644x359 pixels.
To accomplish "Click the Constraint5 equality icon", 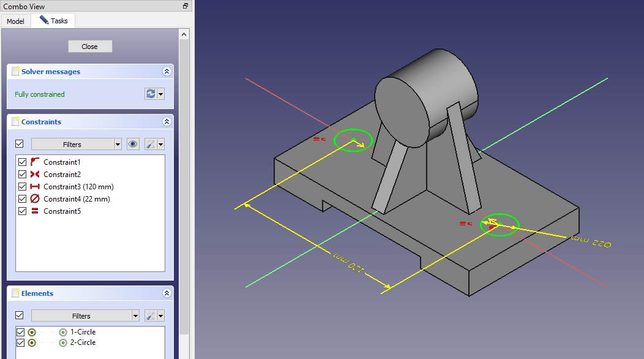I will tap(35, 211).
